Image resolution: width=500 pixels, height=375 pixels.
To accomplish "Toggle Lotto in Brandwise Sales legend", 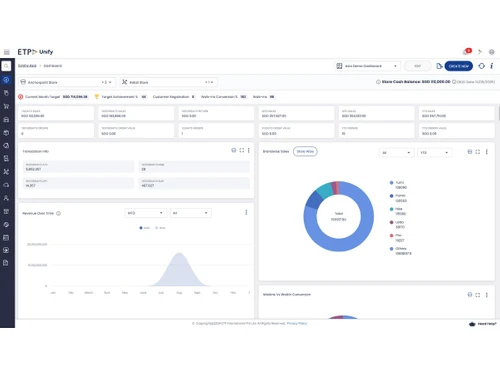I will click(397, 224).
